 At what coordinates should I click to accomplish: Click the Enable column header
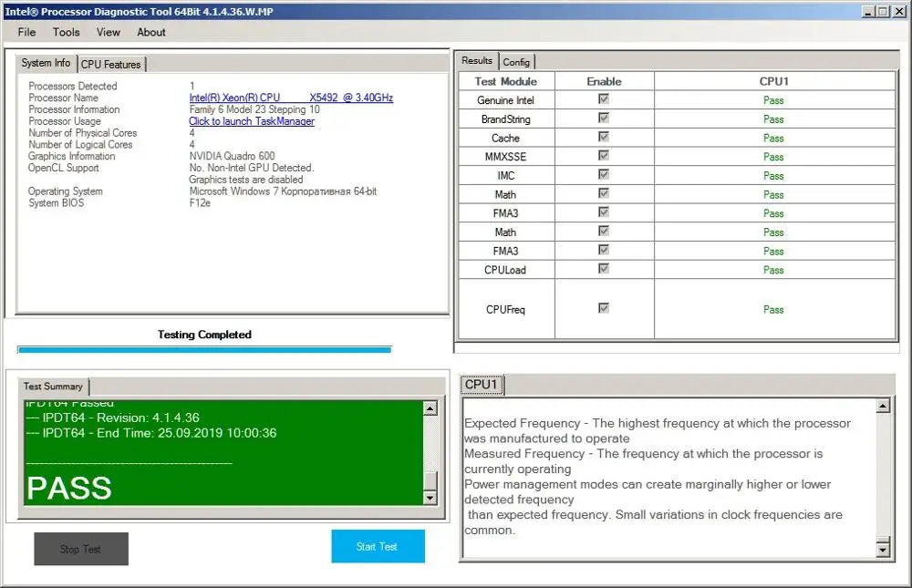(605, 81)
